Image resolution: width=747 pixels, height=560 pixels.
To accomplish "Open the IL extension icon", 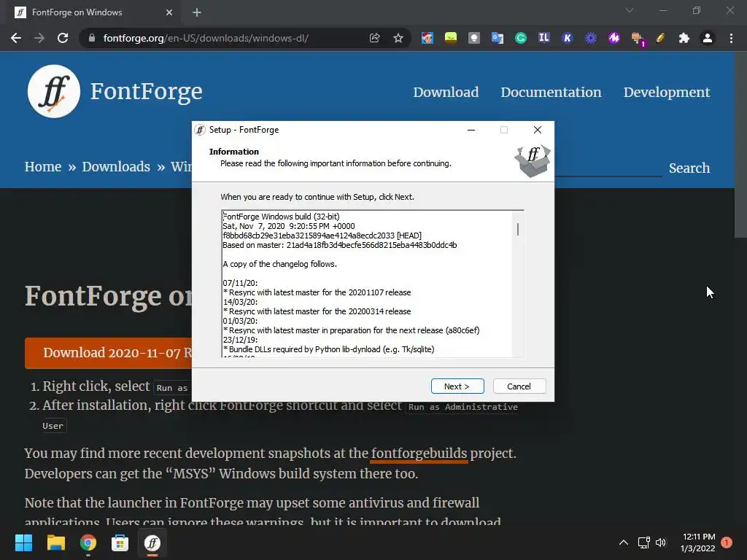I will [543, 38].
